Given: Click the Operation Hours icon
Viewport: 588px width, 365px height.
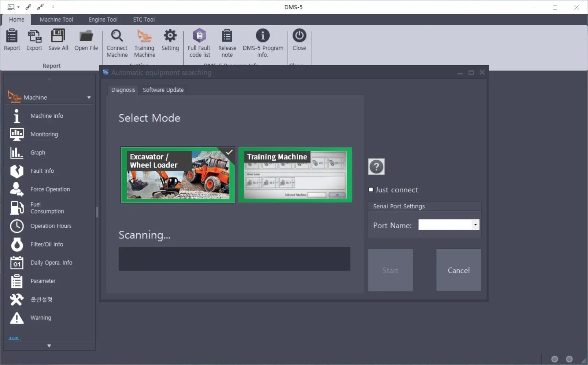Looking at the screenshot, I should 17,226.
